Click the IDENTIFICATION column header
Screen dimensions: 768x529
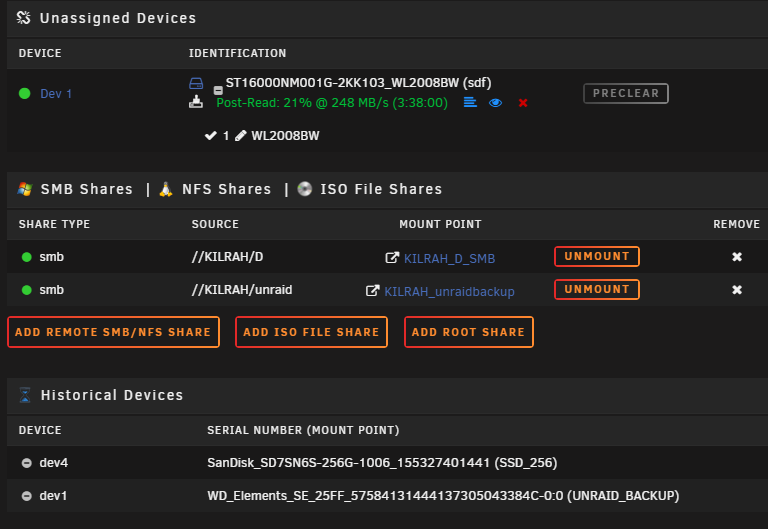238,53
